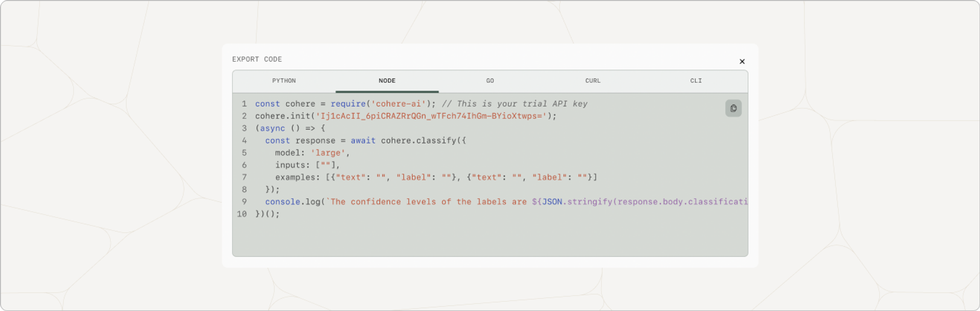This screenshot has width=980, height=311.
Task: Show the cURL export tab
Action: [x=593, y=81]
